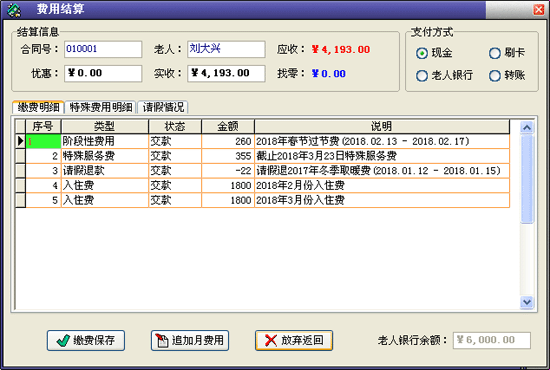The height and width of the screenshot is (370, 550).
Task: Click row selector for row 4
Action: pos(20,186)
